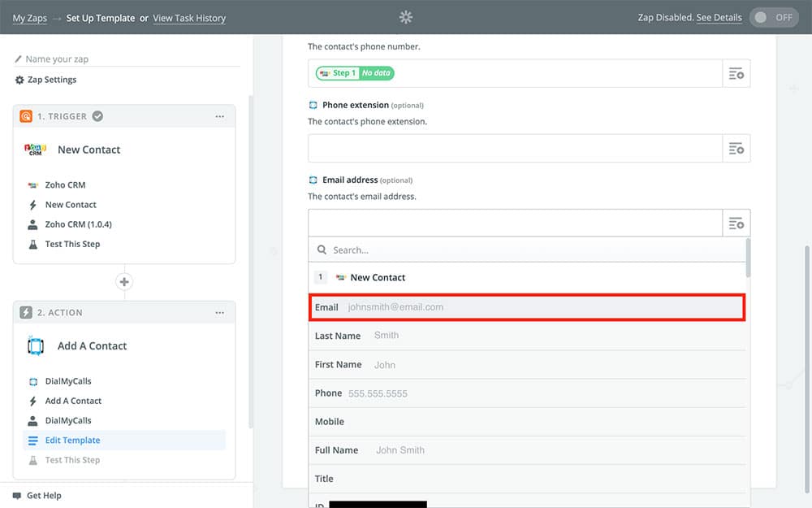The height and width of the screenshot is (508, 812).
Task: Click insert-field icon for phone number field
Action: [x=736, y=73]
